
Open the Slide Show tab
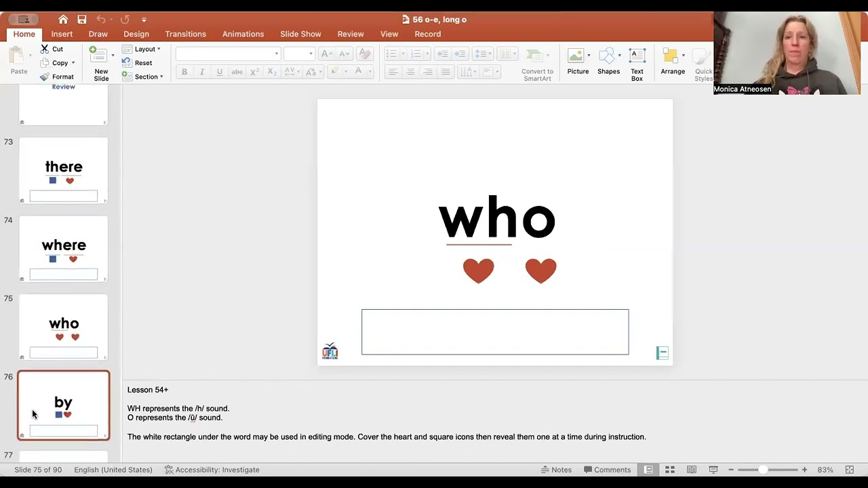coord(300,34)
